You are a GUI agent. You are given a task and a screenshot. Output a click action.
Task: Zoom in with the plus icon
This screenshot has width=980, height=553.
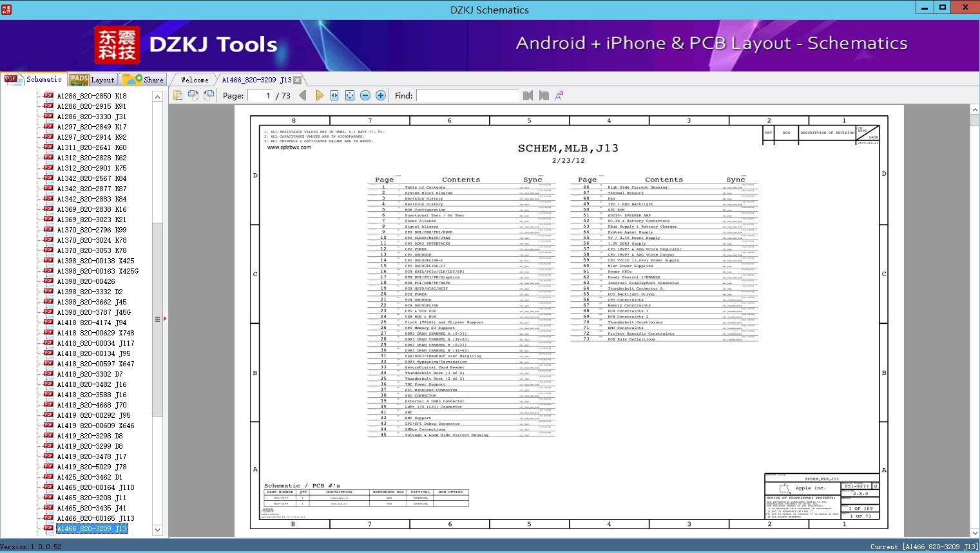(381, 95)
